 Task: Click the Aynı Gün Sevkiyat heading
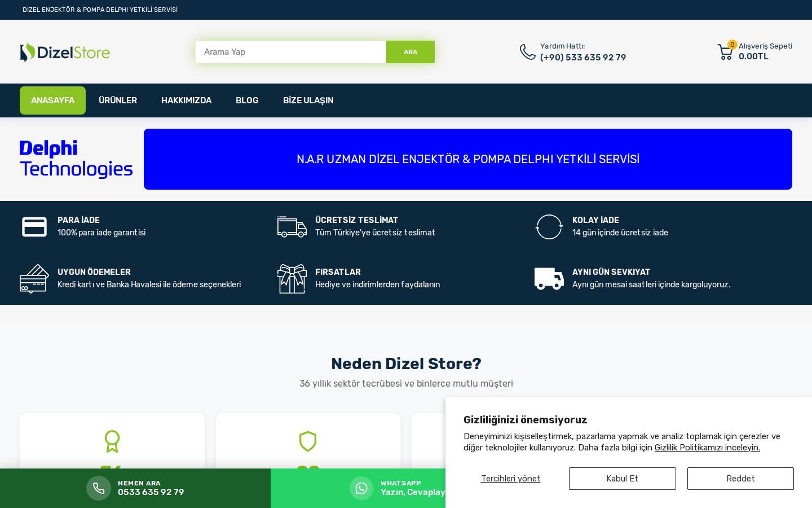point(611,272)
